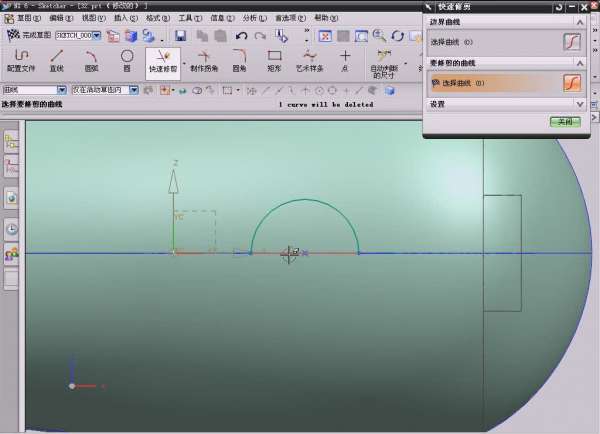
Task: Click boundary curve select-curve icon button
Action: pos(572,42)
